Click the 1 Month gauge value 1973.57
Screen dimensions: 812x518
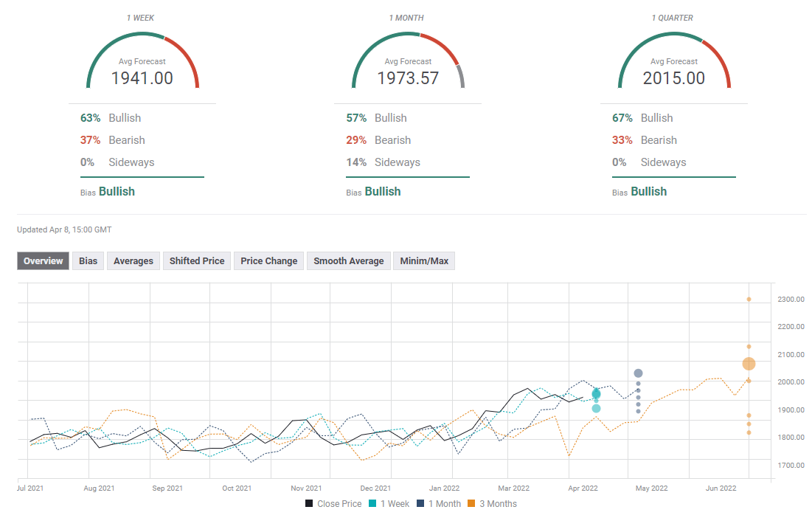tap(408, 78)
